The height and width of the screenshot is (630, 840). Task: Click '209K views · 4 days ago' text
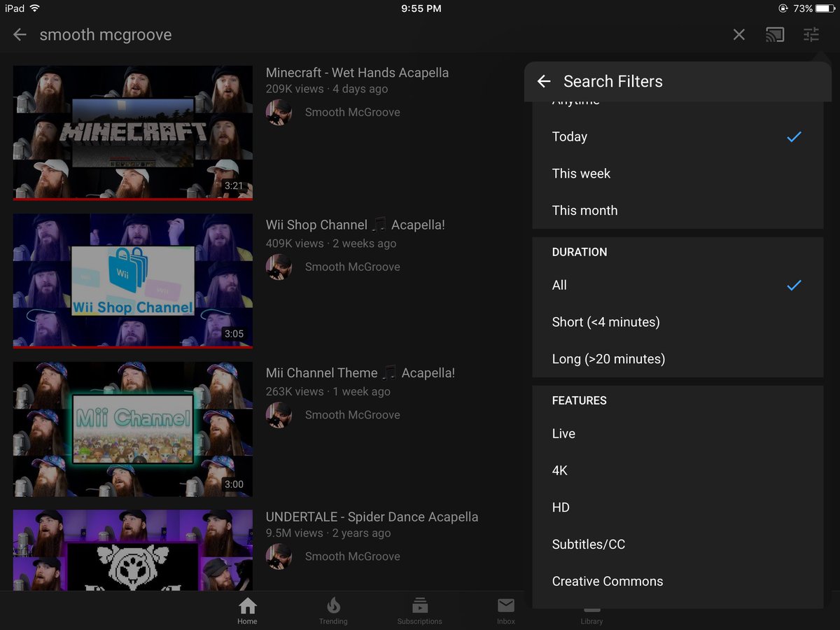pos(327,89)
